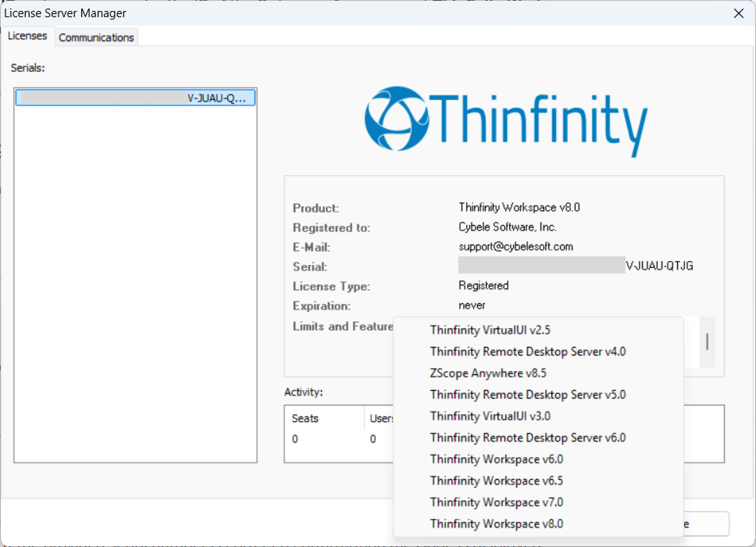Select Thinfinity Workspace v6.0 option
The height and width of the screenshot is (547, 756).
[x=496, y=459]
